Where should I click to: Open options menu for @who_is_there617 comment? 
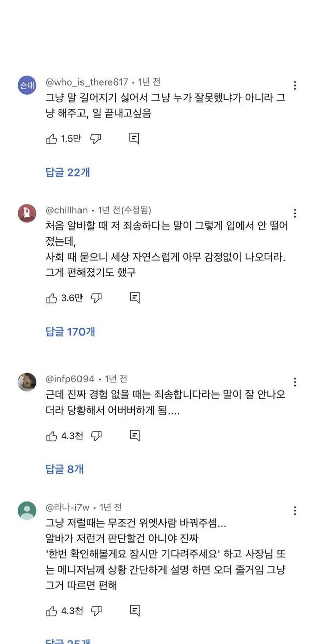click(295, 86)
